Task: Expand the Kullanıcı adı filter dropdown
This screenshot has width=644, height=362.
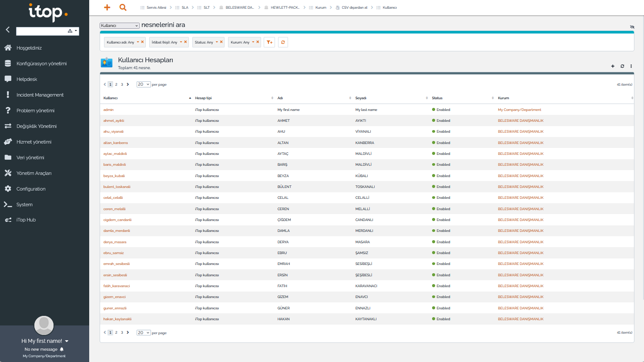Action: (138, 42)
